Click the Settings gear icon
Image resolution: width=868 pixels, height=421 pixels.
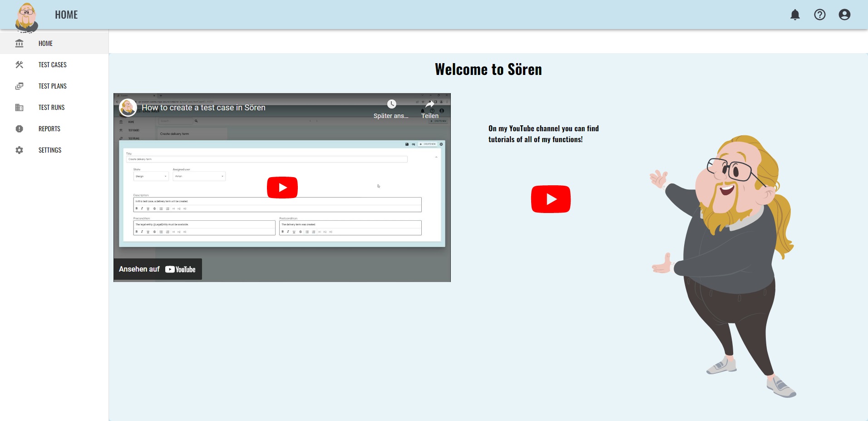point(19,150)
